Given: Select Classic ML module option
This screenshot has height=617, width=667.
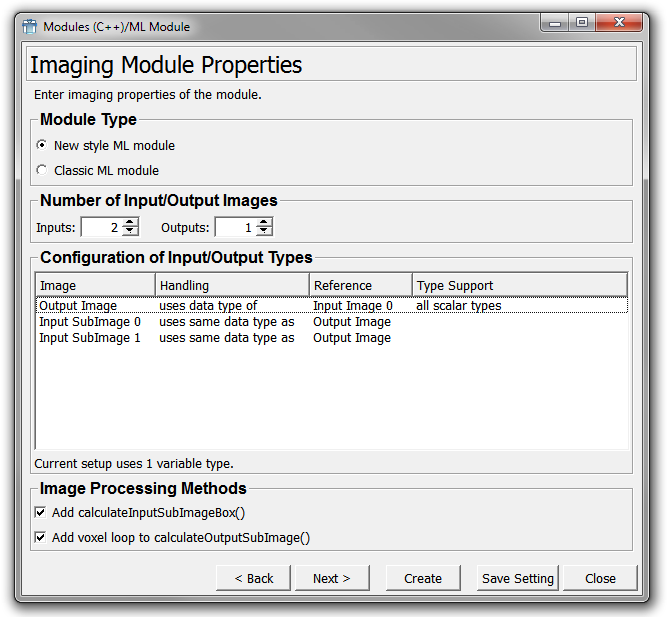Looking at the screenshot, I should (x=42, y=170).
